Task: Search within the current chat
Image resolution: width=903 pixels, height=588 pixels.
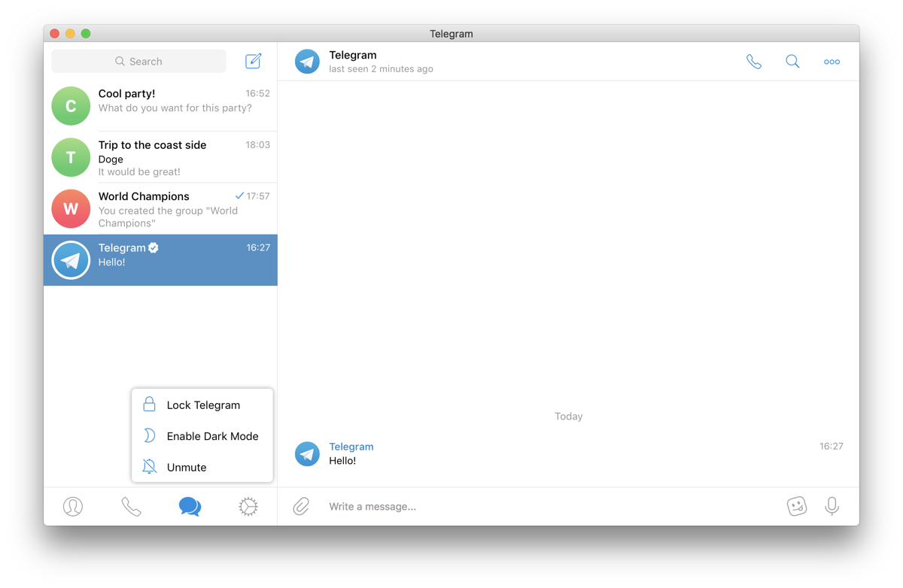Action: click(x=792, y=62)
